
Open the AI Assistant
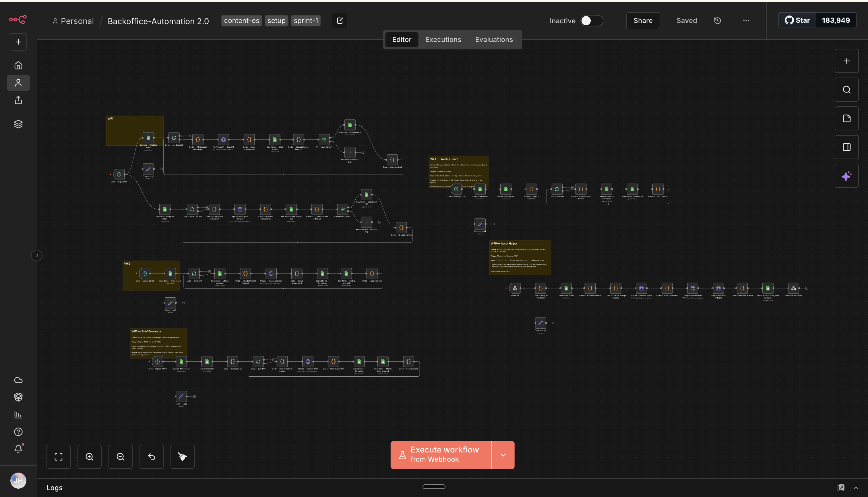coord(846,176)
